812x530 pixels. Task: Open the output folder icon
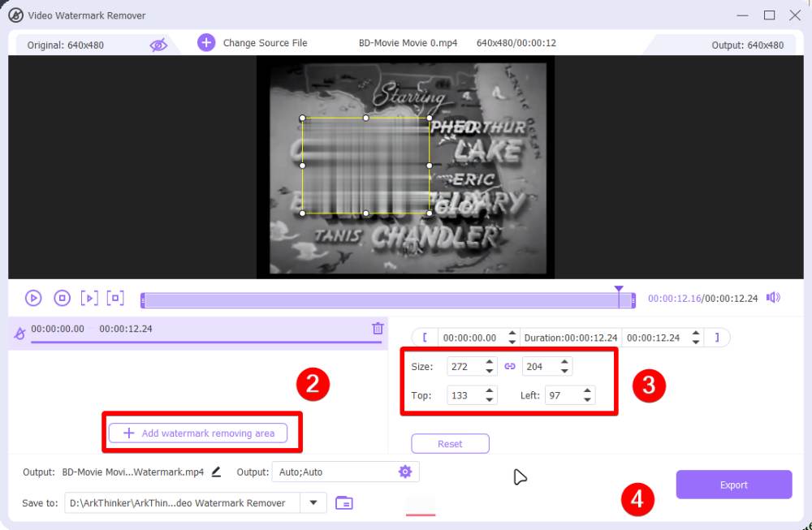click(x=343, y=502)
